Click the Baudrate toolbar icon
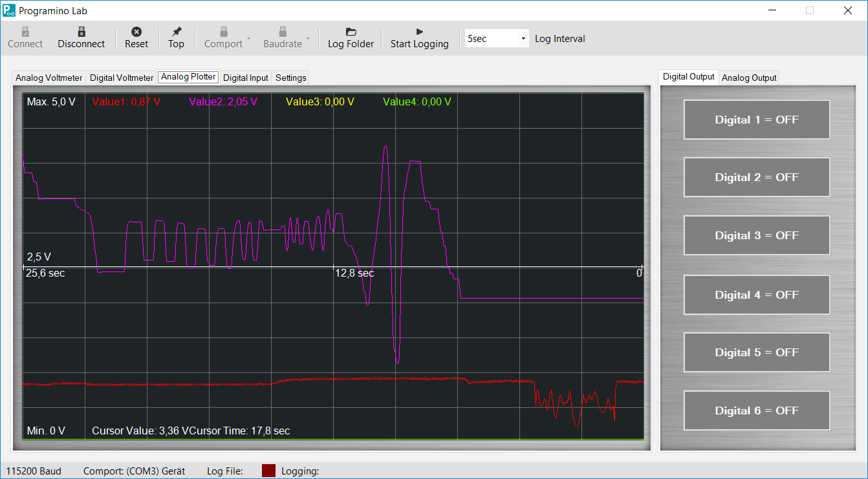Image resolution: width=868 pixels, height=479 pixels. (282, 37)
